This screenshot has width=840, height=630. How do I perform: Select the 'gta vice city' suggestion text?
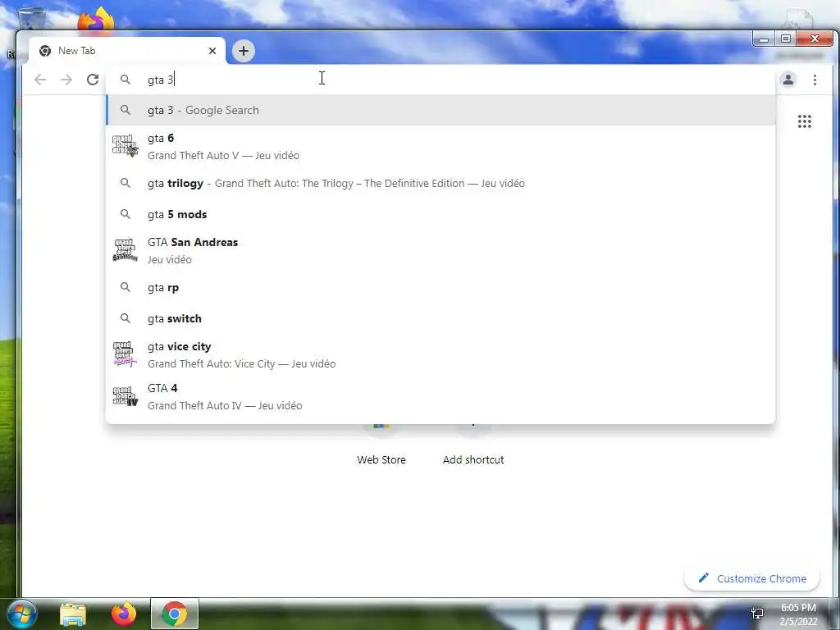point(180,347)
